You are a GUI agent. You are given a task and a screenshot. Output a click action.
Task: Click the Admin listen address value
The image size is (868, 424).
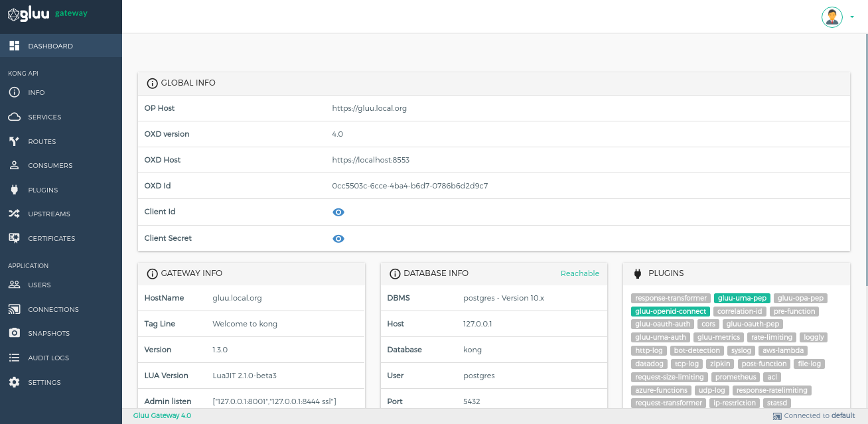[x=275, y=401]
